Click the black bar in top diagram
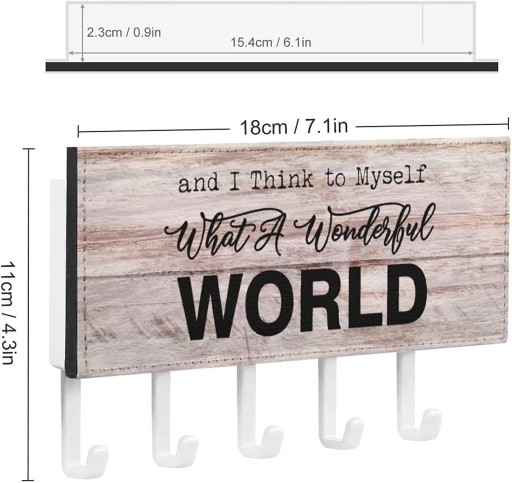The width and height of the screenshot is (512, 483). click(x=272, y=66)
